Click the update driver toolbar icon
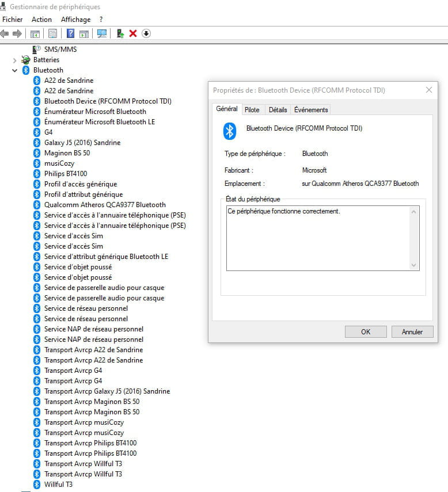Viewport: 448px width, 492px height. (120, 33)
